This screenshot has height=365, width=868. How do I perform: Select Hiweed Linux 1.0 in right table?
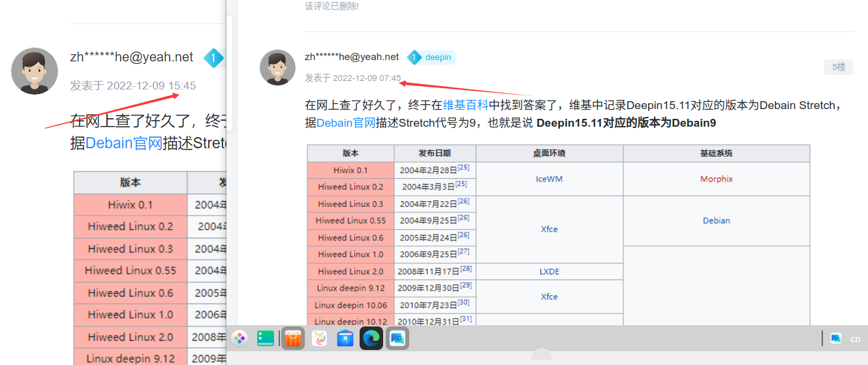[x=350, y=255]
